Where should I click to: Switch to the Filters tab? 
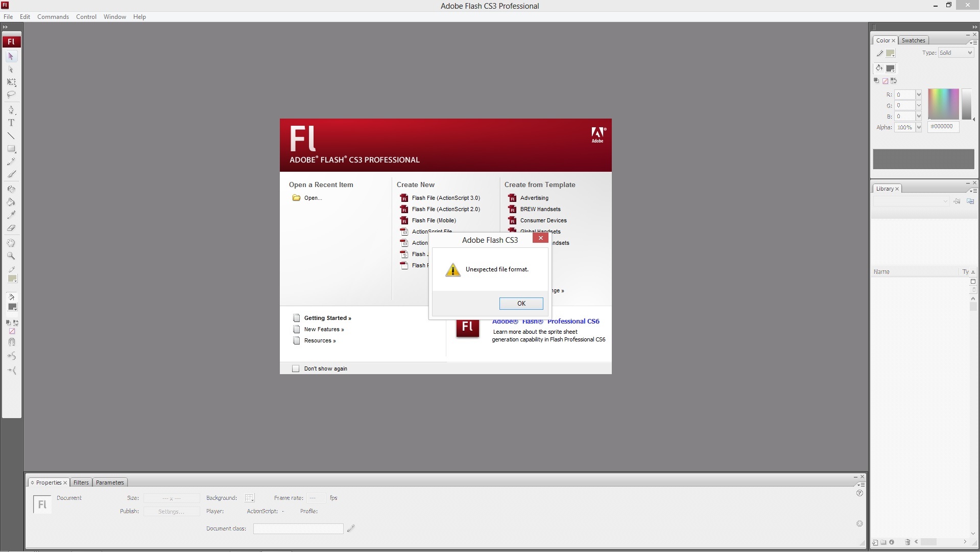coord(81,482)
